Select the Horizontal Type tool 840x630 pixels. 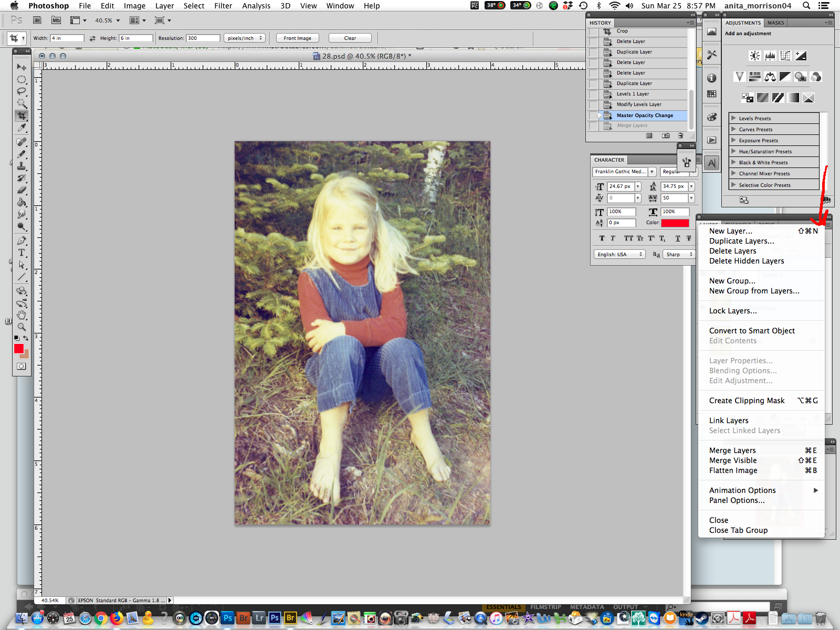click(22, 253)
